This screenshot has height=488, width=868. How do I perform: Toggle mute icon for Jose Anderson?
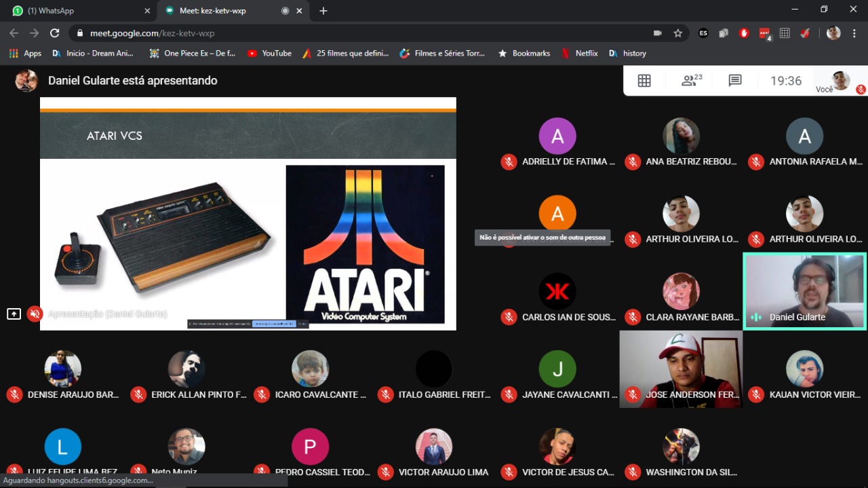point(632,394)
